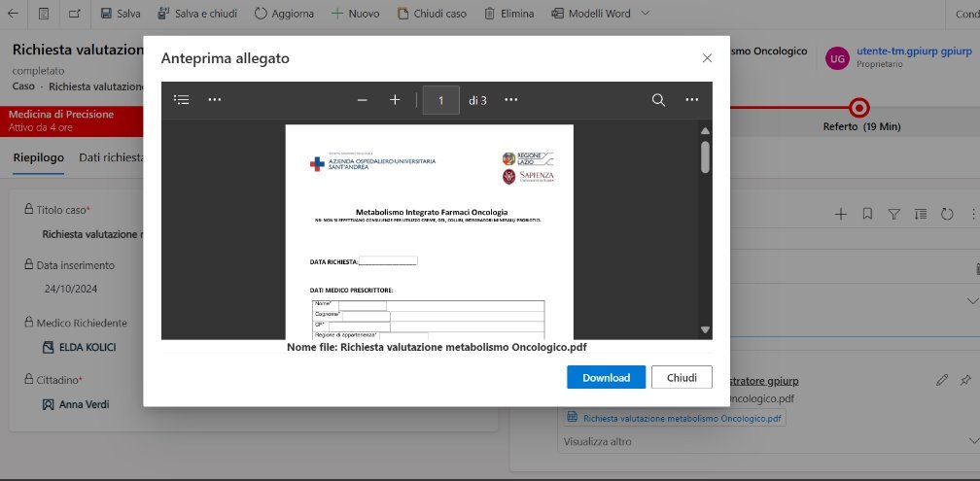Click the Download button
This screenshot has height=481, width=980.
[x=607, y=377]
